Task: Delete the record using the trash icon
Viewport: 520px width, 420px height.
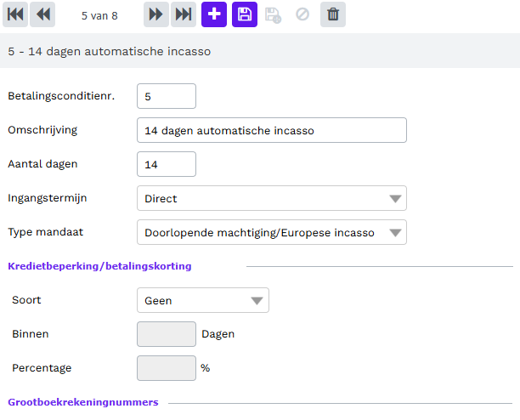Action: pos(333,14)
